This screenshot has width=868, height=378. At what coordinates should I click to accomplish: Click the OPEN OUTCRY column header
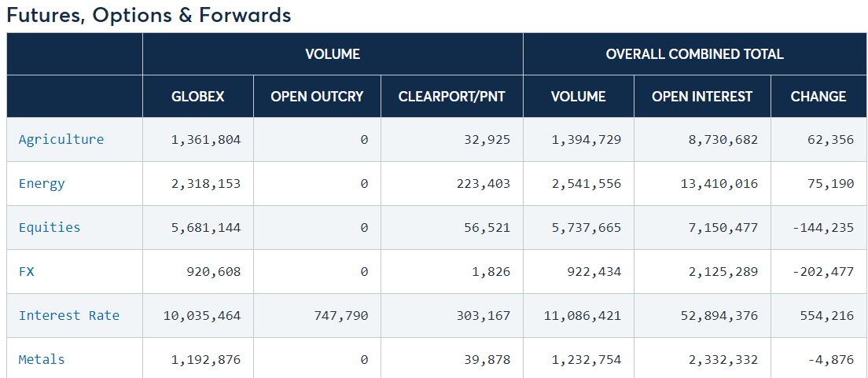(317, 97)
